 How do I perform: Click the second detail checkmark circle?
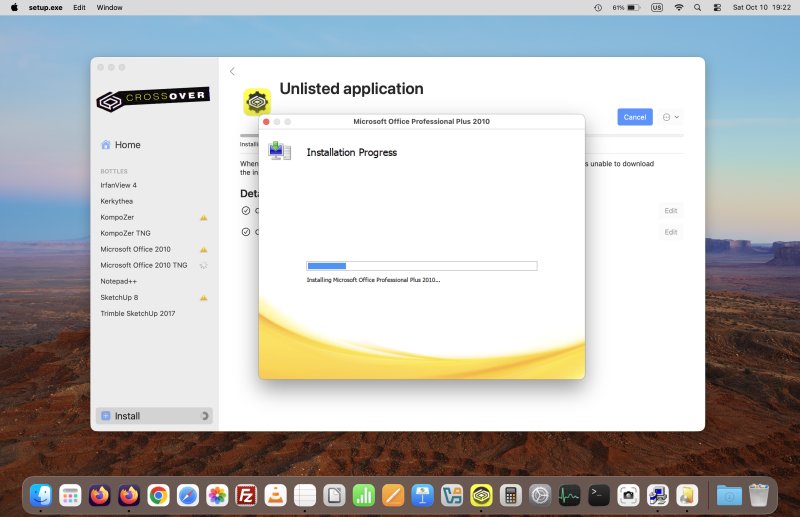pyautogui.click(x=246, y=232)
